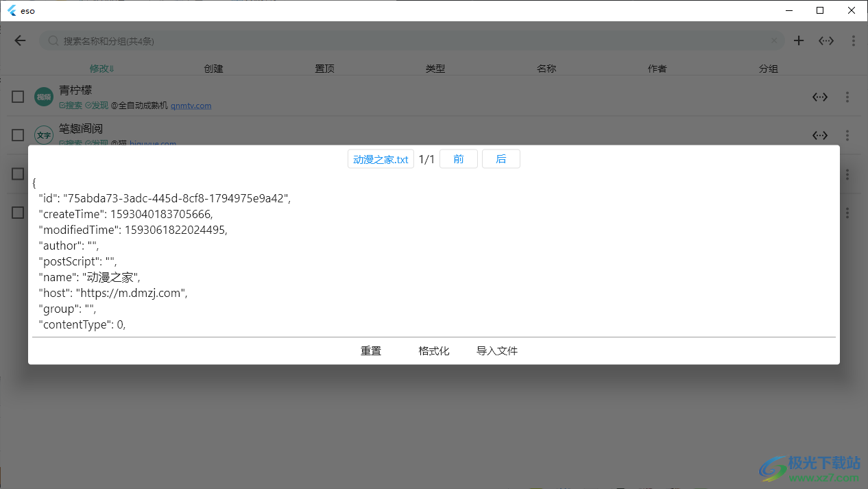This screenshot has width=868, height=489.
Task: Click the 重置 reset button
Action: tap(371, 350)
